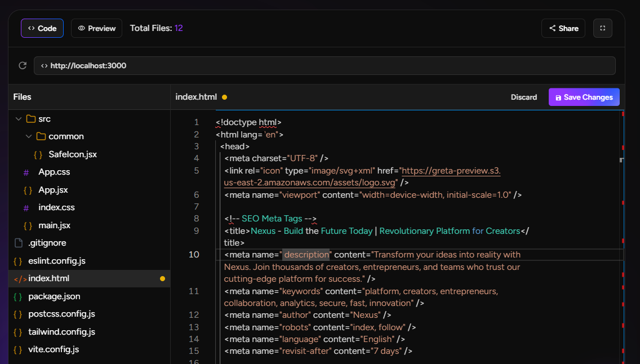Open tailwind.config.js file
Image resolution: width=640 pixels, height=364 pixels.
click(61, 332)
